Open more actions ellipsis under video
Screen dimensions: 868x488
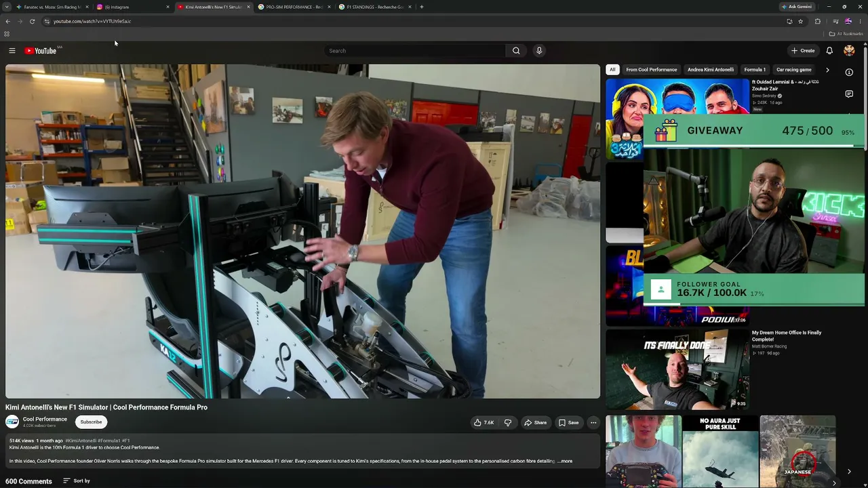(x=593, y=423)
